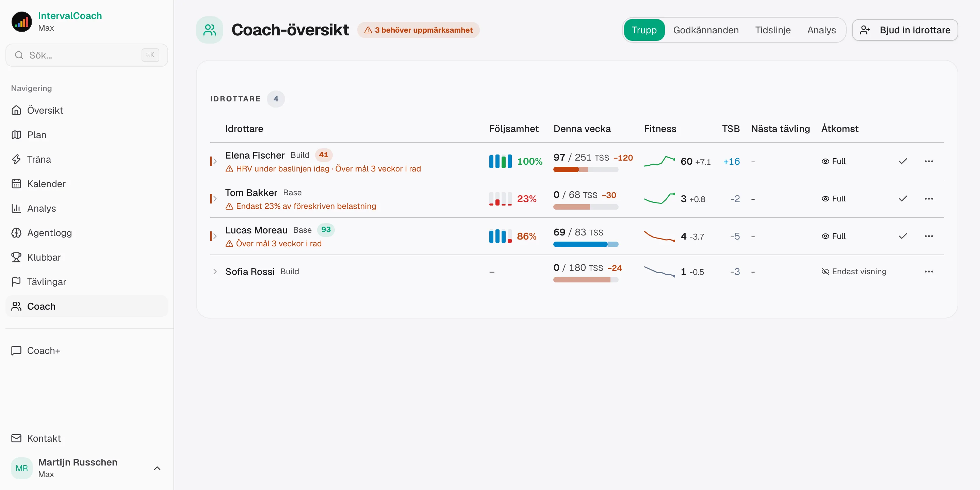Screen dimensions: 980x490
Task: Open the Agentlogg brain icon
Action: tap(16, 233)
